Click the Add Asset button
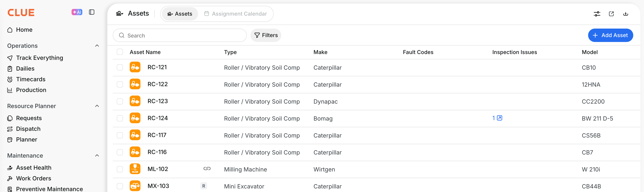The height and width of the screenshot is (192, 644). click(x=610, y=35)
